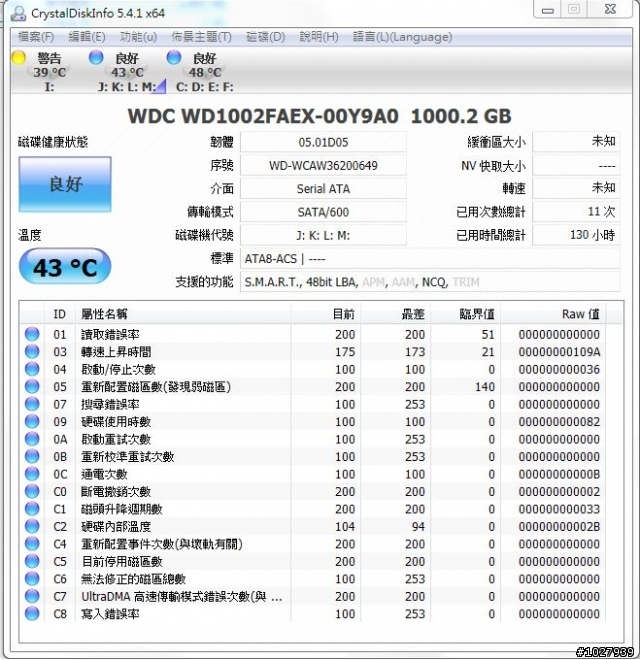This screenshot has width=640, height=660.
Task: Open the 語言(L)(Language) menu
Action: coord(402,37)
